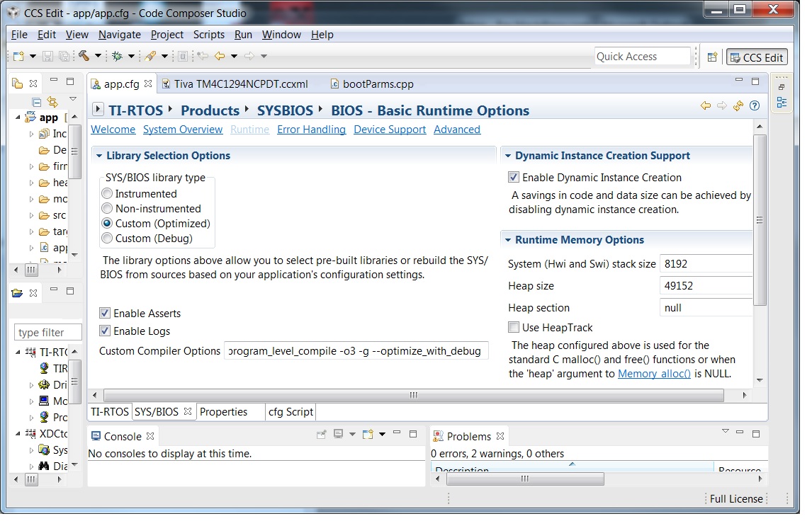
Task: Select Custom (Debug) library type
Action: (107, 239)
